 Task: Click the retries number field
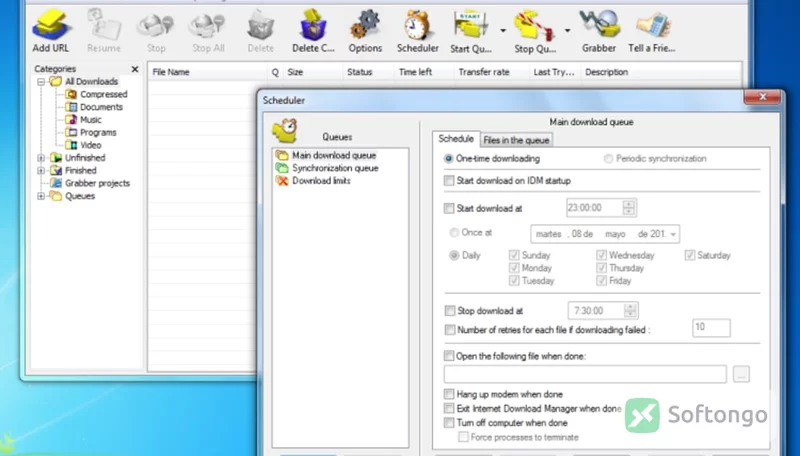711,327
